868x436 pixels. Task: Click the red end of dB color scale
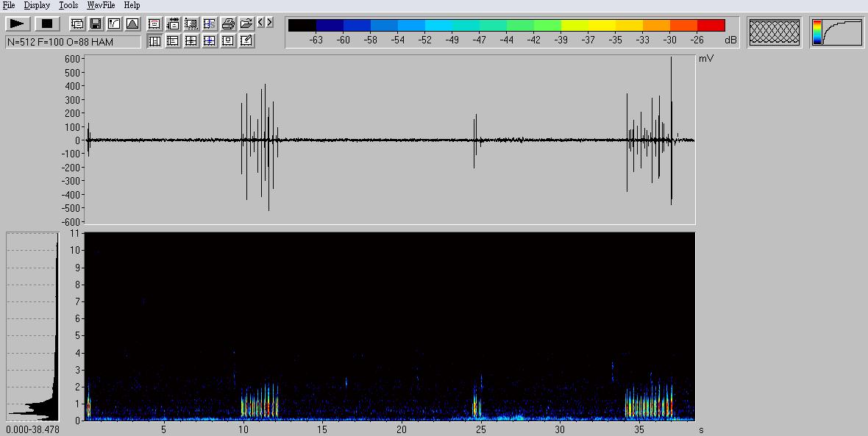click(711, 26)
